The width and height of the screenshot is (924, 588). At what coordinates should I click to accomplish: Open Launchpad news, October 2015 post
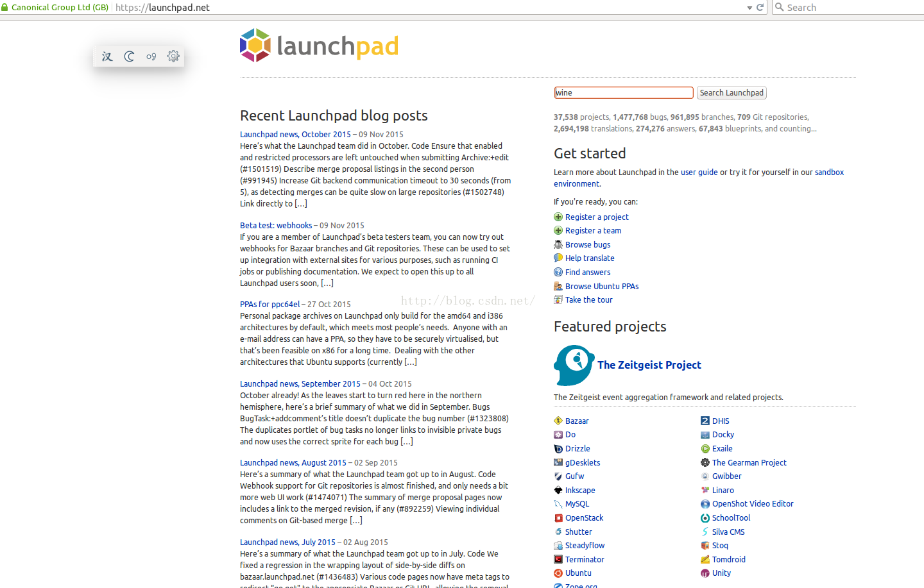pyautogui.click(x=295, y=134)
